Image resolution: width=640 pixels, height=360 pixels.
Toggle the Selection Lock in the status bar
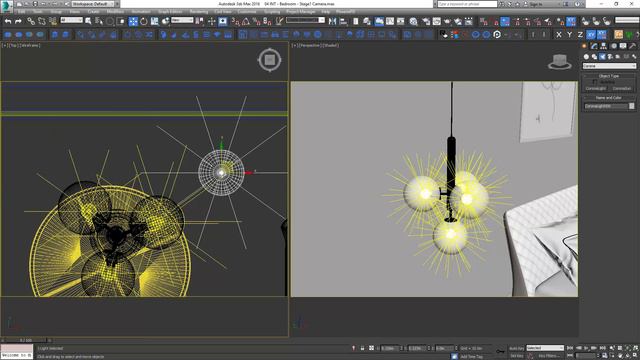[x=362, y=348]
